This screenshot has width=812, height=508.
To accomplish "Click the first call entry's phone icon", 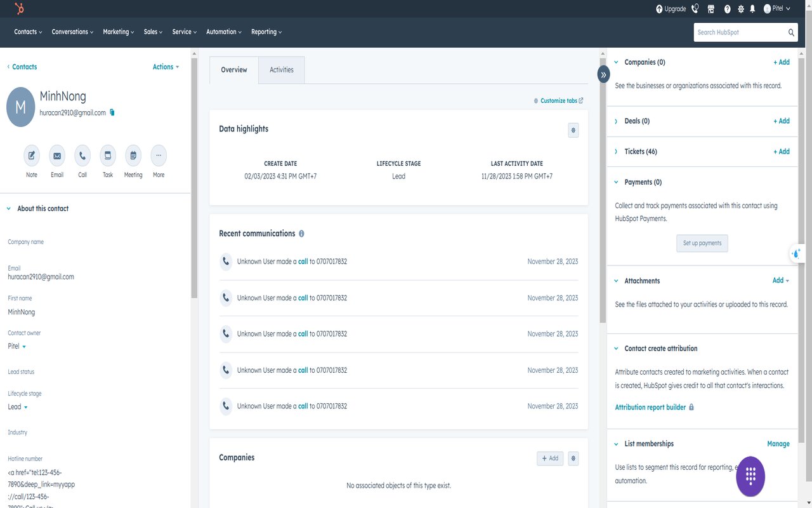I will (226, 262).
